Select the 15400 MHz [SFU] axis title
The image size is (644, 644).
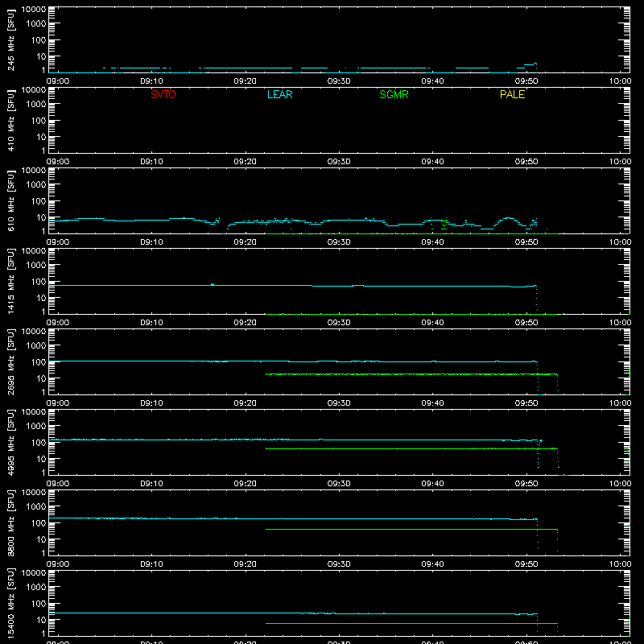(10, 603)
